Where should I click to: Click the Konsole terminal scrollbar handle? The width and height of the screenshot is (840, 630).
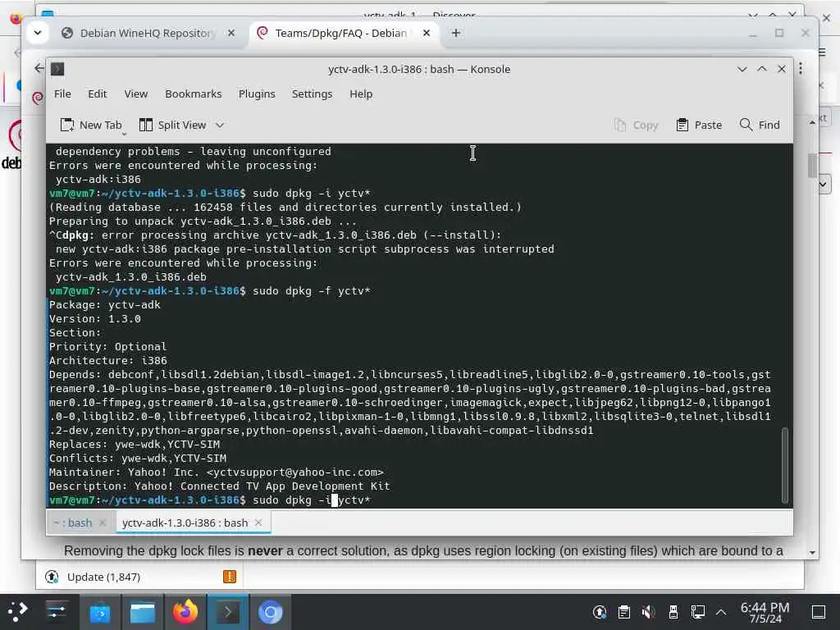pos(785,465)
